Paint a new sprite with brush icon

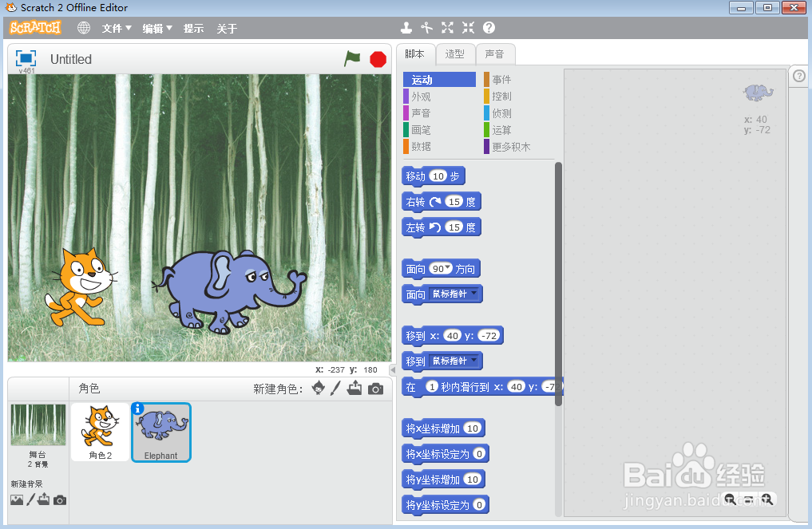[335, 388]
